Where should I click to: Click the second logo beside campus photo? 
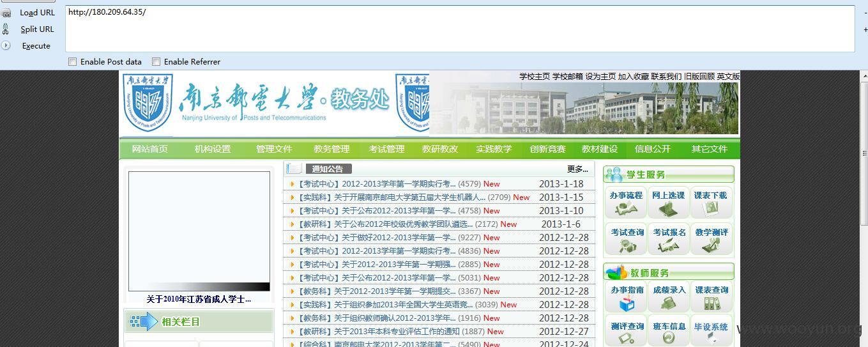pos(412,104)
